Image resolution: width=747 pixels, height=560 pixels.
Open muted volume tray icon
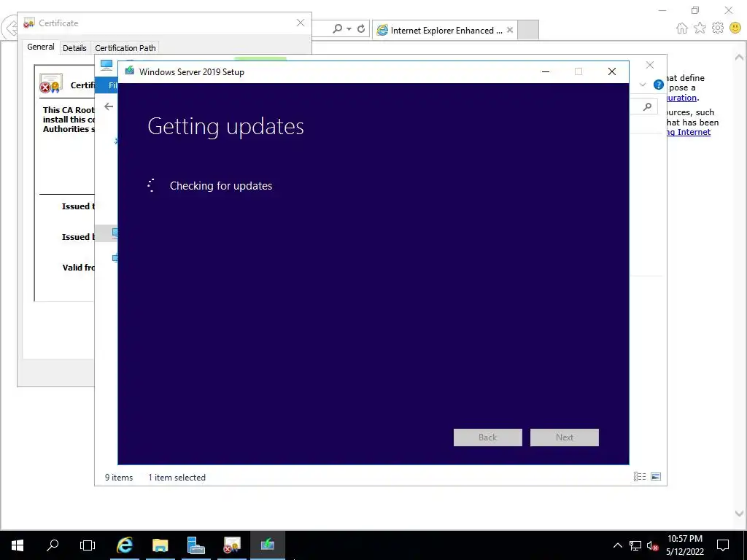point(652,545)
